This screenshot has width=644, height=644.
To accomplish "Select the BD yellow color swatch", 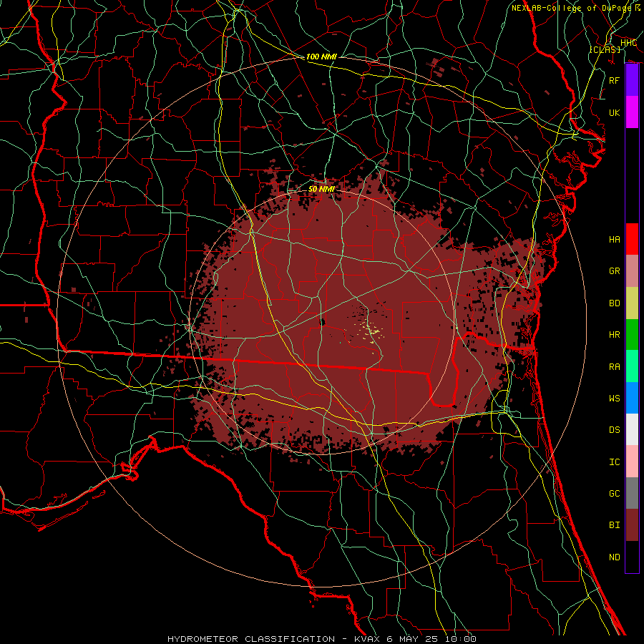I will (632, 303).
